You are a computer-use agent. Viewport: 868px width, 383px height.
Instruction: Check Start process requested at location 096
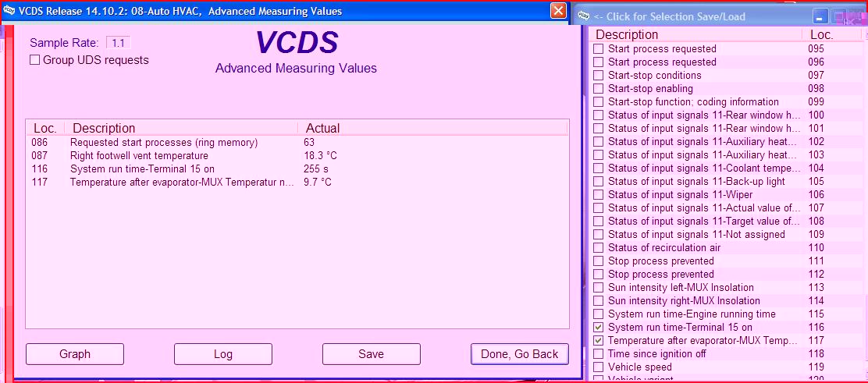pyautogui.click(x=599, y=62)
